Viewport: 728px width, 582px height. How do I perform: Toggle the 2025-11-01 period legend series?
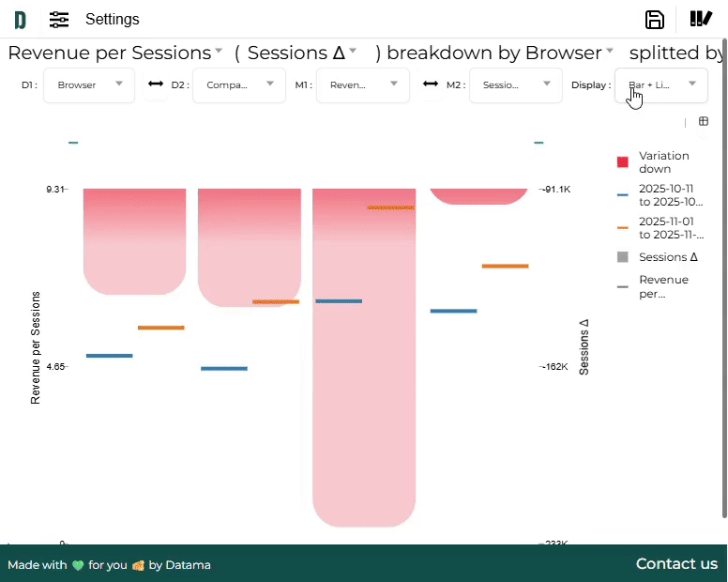click(x=670, y=228)
